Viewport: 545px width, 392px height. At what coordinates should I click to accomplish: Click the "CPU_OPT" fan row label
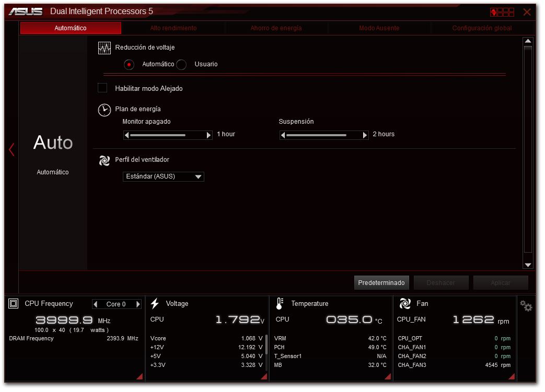click(410, 339)
